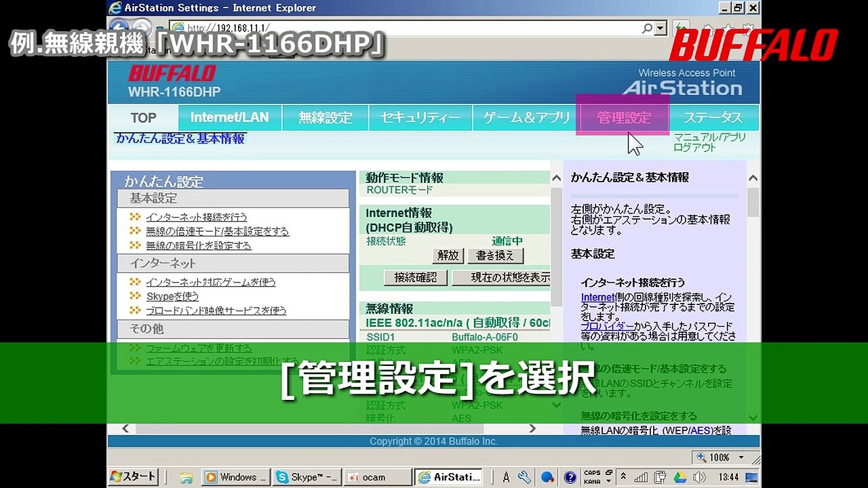868x488 pixels.
Task: Open the 管理設定 tab
Action: pos(623,117)
